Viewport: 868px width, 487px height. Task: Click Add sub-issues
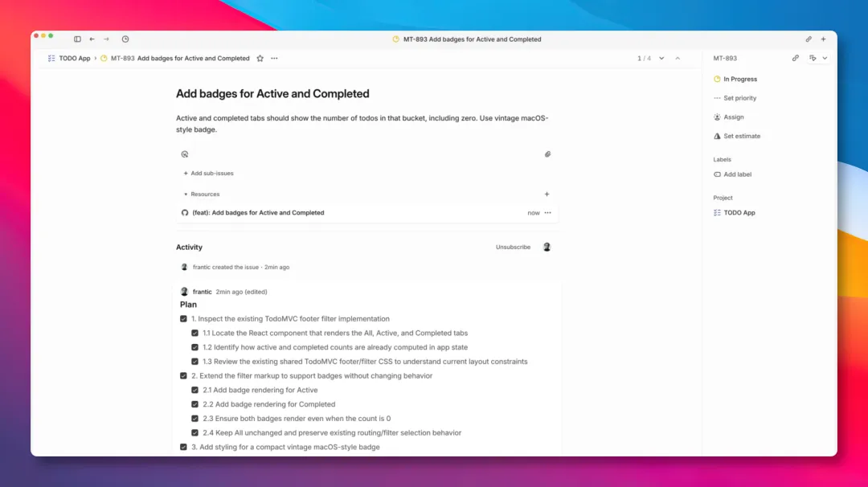(x=209, y=174)
